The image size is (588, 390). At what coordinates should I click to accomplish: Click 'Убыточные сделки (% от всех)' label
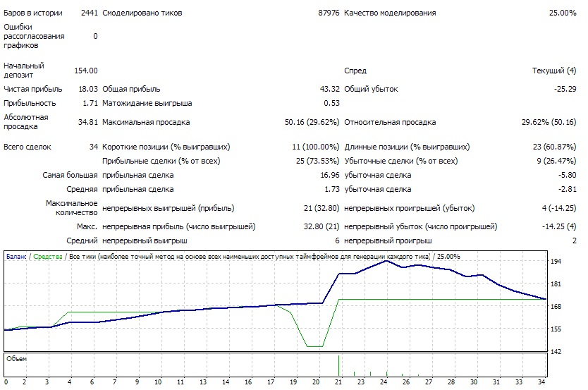(x=401, y=161)
